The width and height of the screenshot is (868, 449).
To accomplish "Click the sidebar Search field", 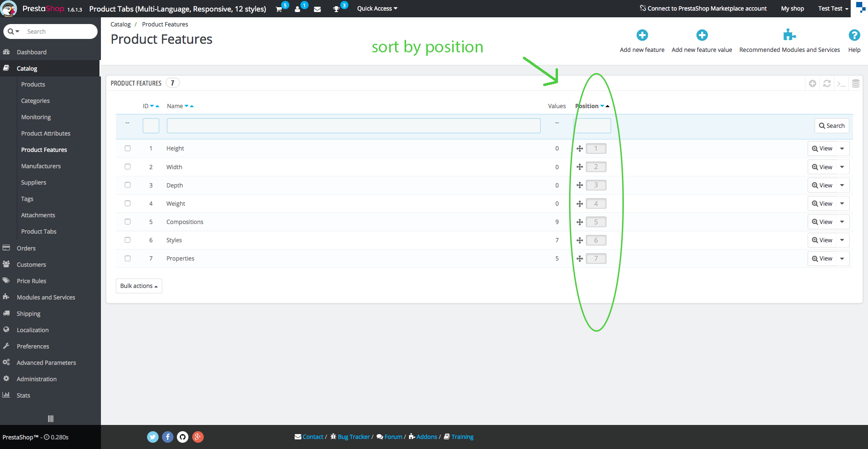I will coord(60,32).
